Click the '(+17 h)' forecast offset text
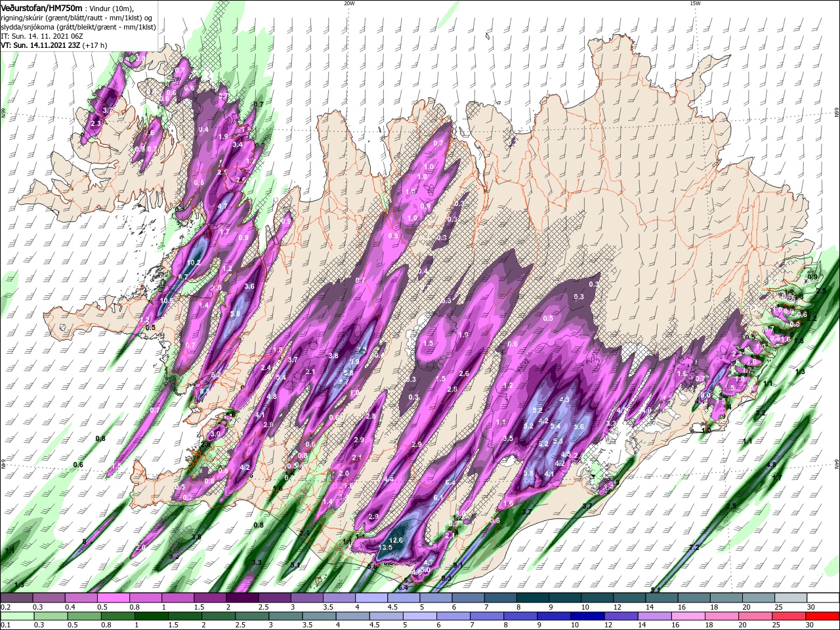 coord(95,45)
